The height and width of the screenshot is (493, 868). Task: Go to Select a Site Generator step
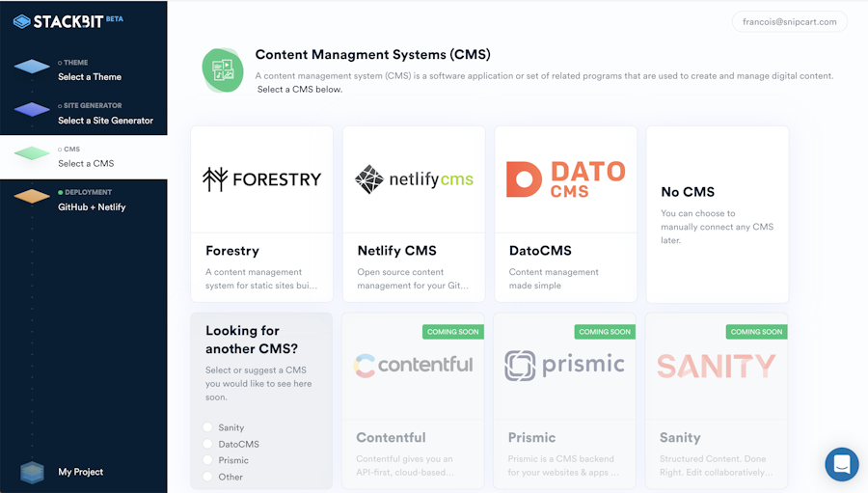click(x=106, y=121)
